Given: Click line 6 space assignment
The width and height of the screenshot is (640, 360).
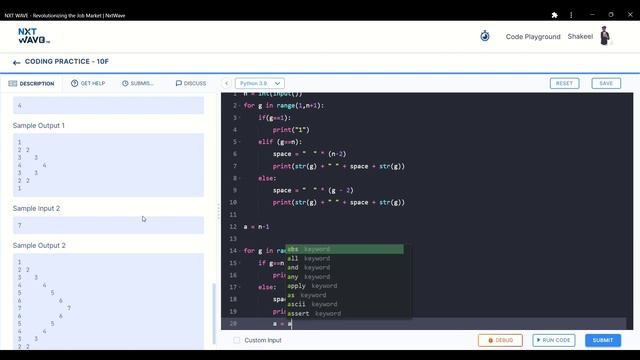Looking at the screenshot, I should [x=309, y=154].
